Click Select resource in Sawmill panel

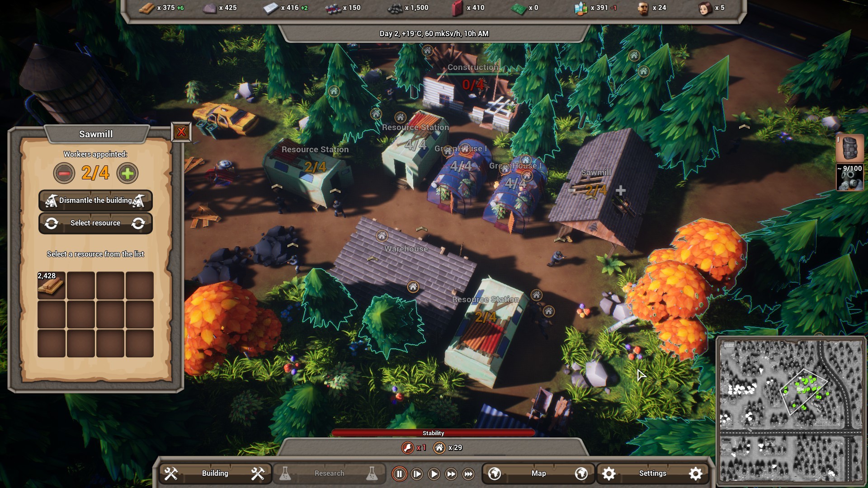[95, 223]
